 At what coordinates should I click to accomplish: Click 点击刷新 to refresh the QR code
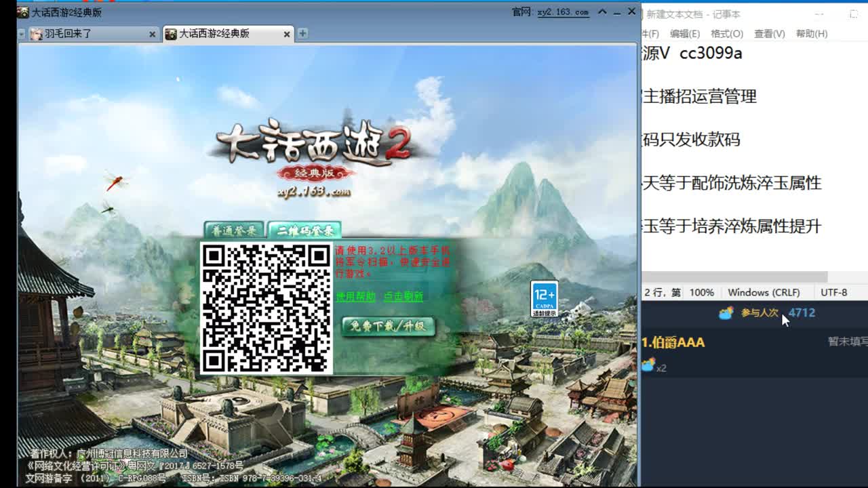pyautogui.click(x=403, y=296)
